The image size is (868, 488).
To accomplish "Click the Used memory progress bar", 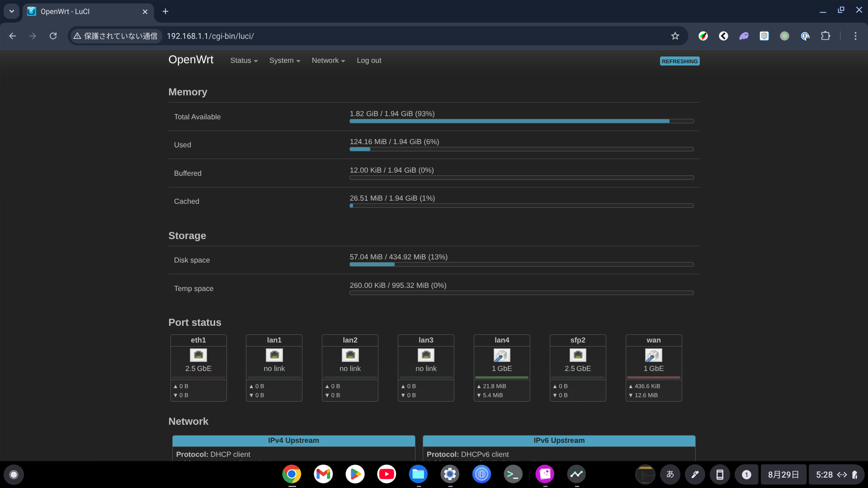I will pos(521,149).
